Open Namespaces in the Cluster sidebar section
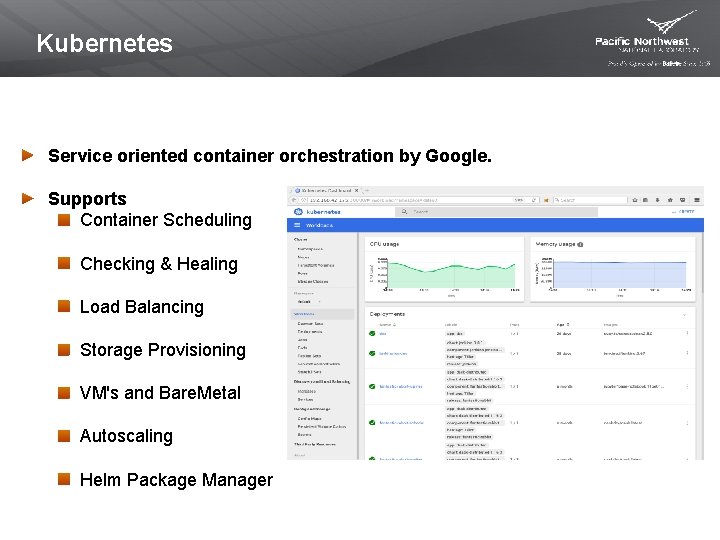Viewport: 720px width, 540px height. (310, 249)
